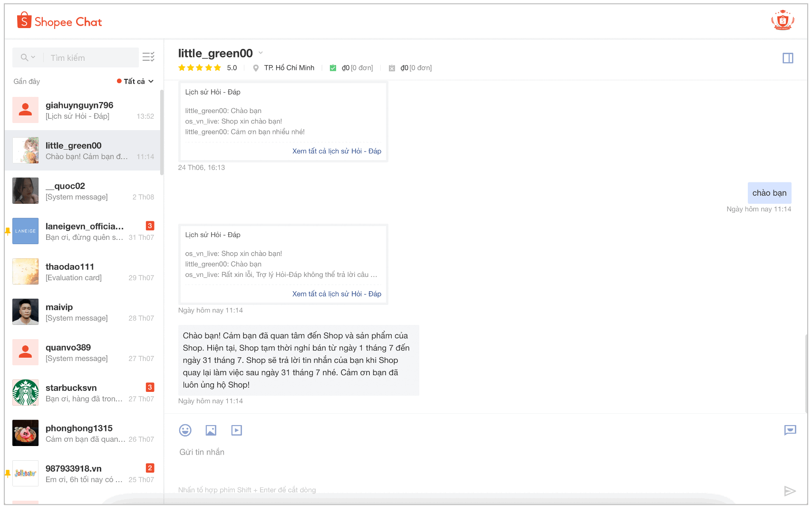Send the message with the arrow icon
812x513 pixels.
(790, 491)
